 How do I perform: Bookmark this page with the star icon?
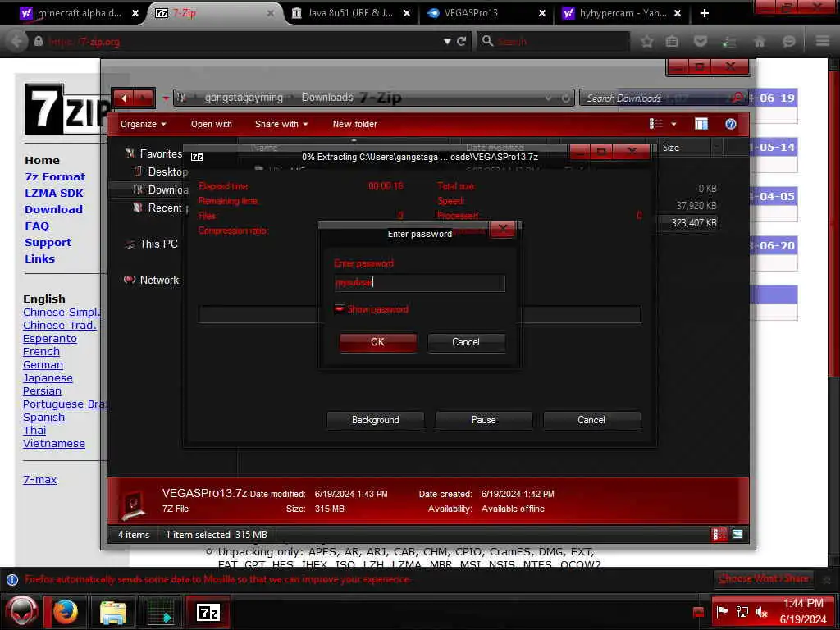point(646,41)
